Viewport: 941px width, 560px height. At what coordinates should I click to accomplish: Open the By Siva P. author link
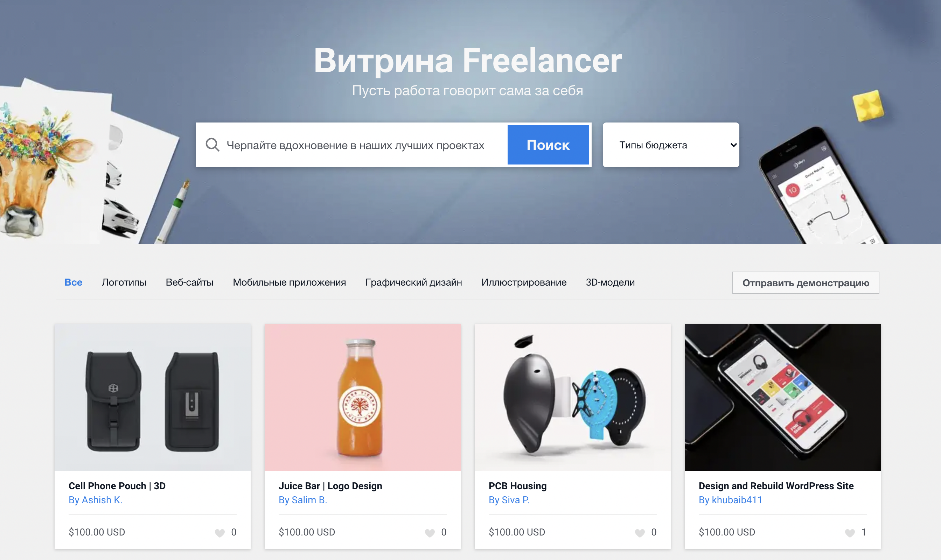(x=509, y=500)
